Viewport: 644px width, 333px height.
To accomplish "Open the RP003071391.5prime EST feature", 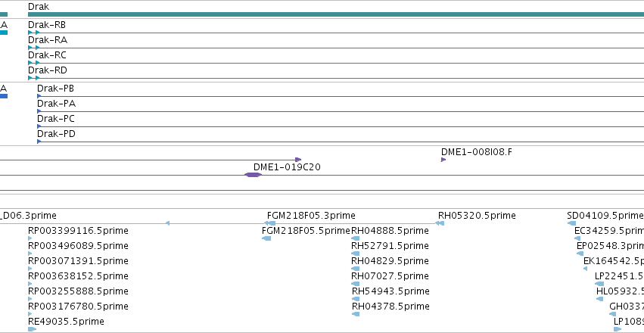I will [x=30, y=269].
